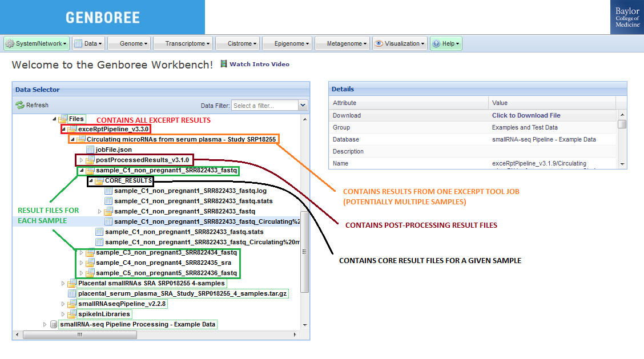644x359 pixels.
Task: Expand the sample_C3_non_pregnant3 folder node
Action: 81,252
